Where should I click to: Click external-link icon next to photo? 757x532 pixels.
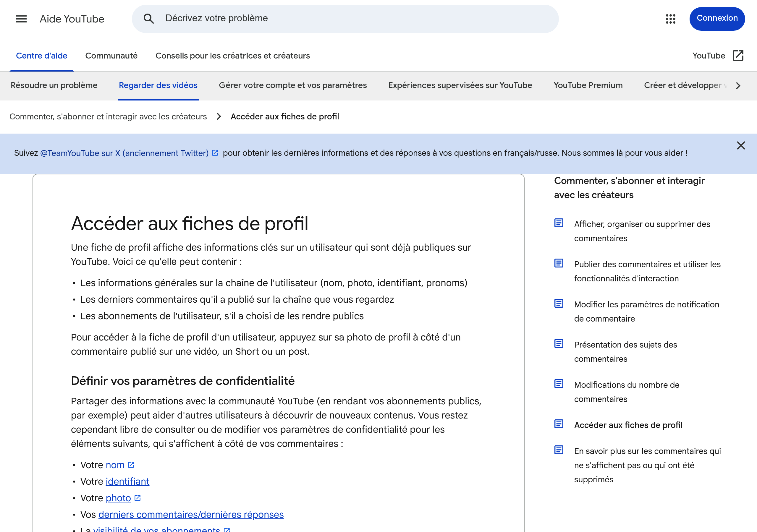tap(138, 498)
